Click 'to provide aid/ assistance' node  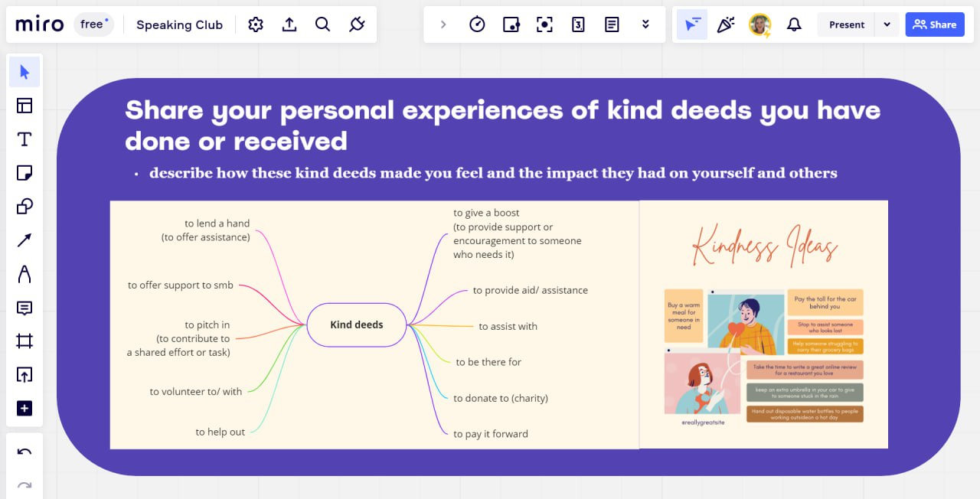(531, 290)
